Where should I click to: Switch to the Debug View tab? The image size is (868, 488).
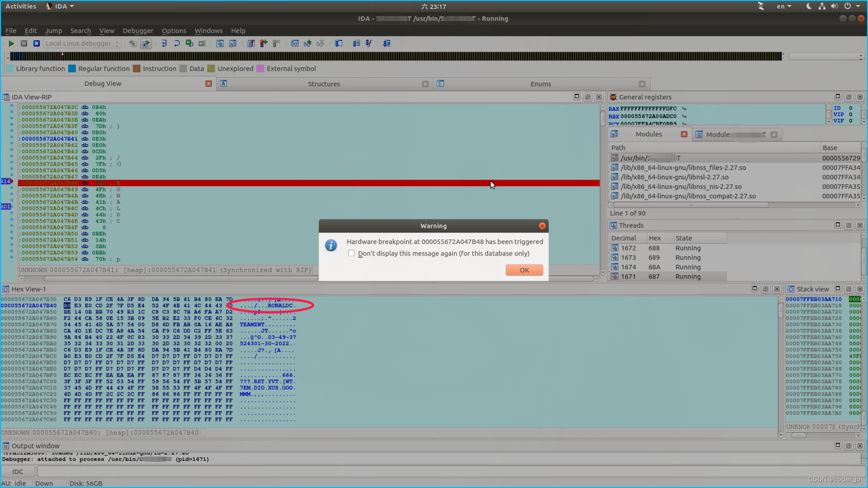(x=103, y=84)
